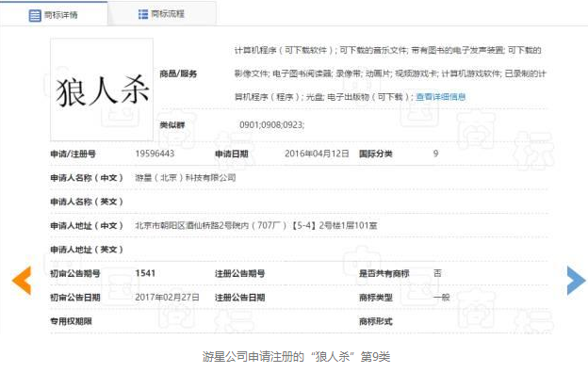This screenshot has height=373, width=588.
Task: Open the 商标详情 tab
Action: click(x=54, y=14)
